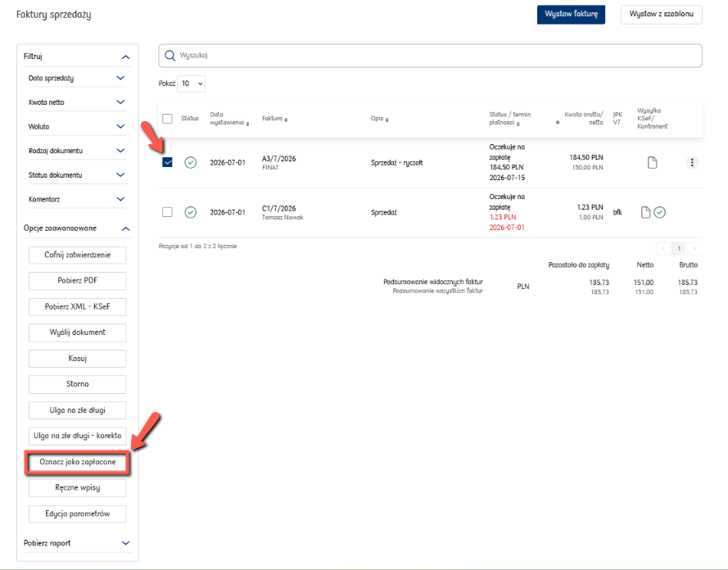This screenshot has width=728, height=570.
Task: Toggle select-all checkbox in table header
Action: (x=167, y=119)
